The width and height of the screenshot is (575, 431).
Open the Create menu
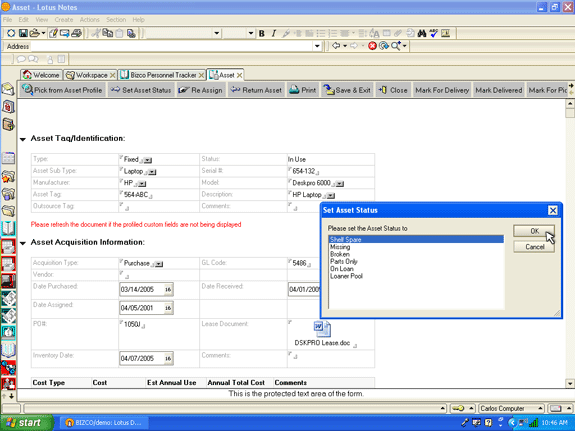pos(64,20)
